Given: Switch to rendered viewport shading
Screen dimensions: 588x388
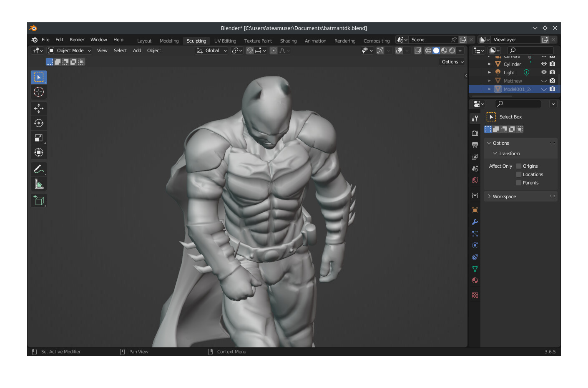Looking at the screenshot, I should [452, 50].
